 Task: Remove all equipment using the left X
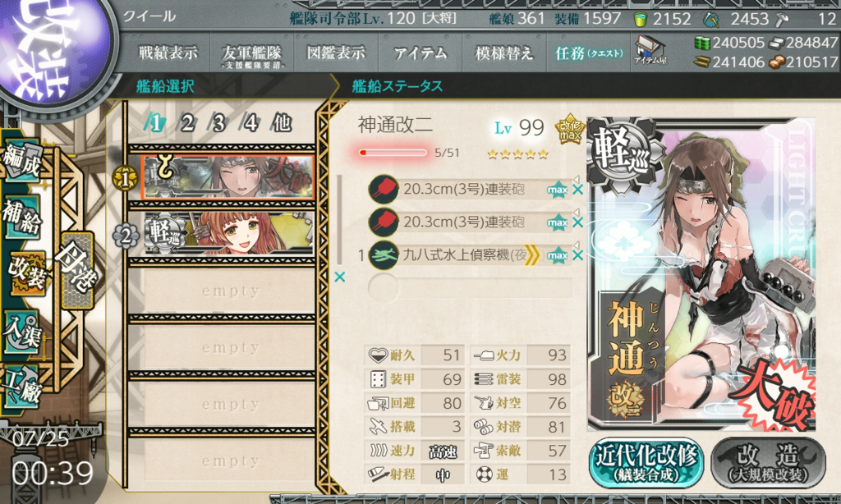[339, 277]
